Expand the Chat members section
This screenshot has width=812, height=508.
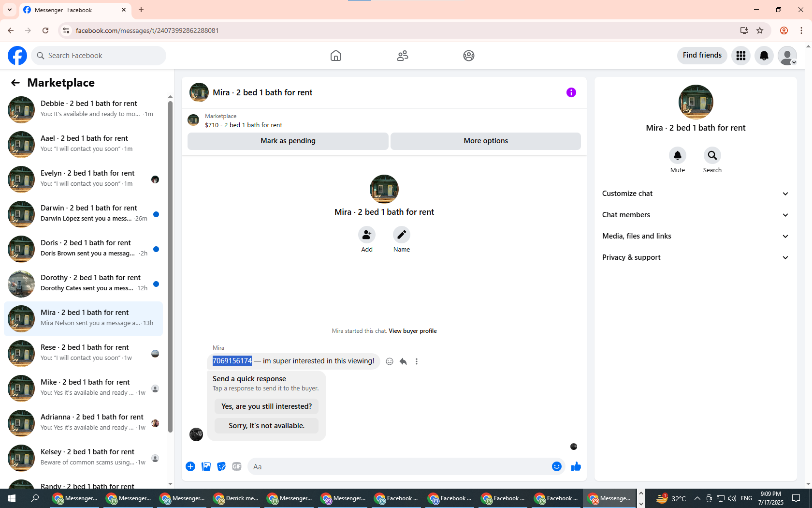696,215
